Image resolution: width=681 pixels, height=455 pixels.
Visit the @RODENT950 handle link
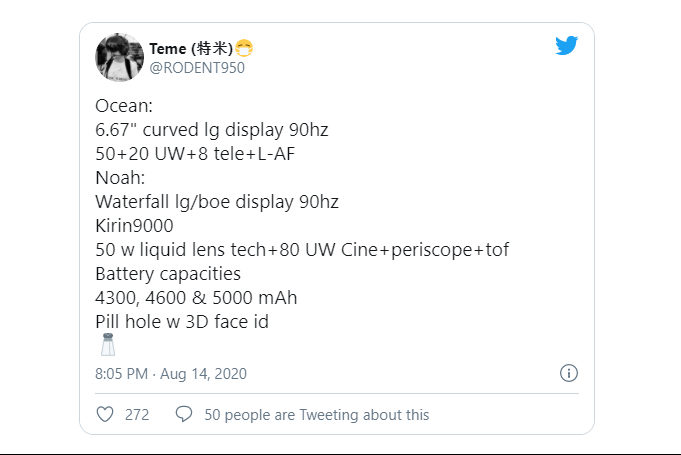click(x=197, y=68)
